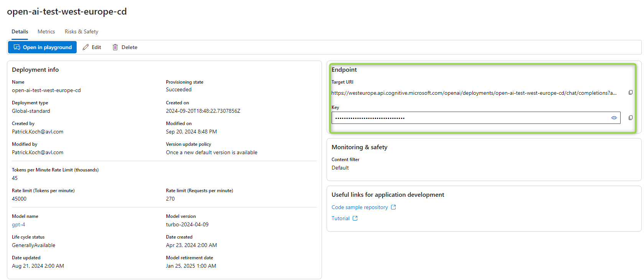Click 'Useful links for application development' heading
The height and width of the screenshot is (280, 644).
(x=388, y=194)
